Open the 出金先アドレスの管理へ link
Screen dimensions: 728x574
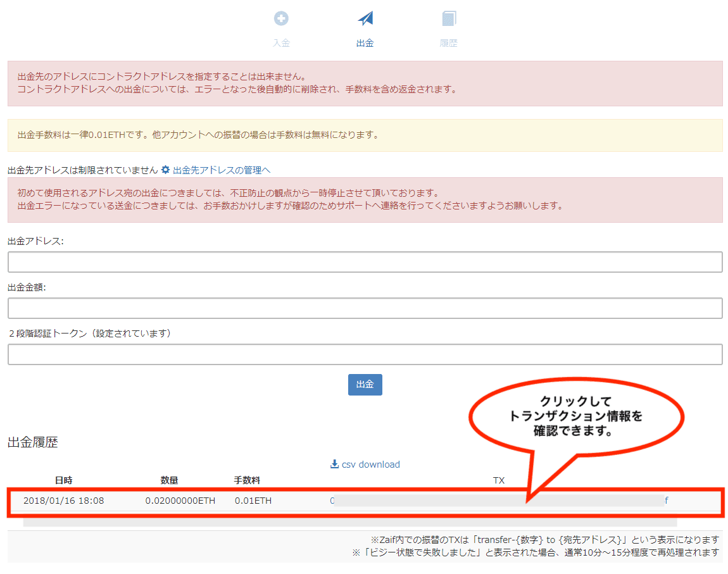pyautogui.click(x=222, y=170)
